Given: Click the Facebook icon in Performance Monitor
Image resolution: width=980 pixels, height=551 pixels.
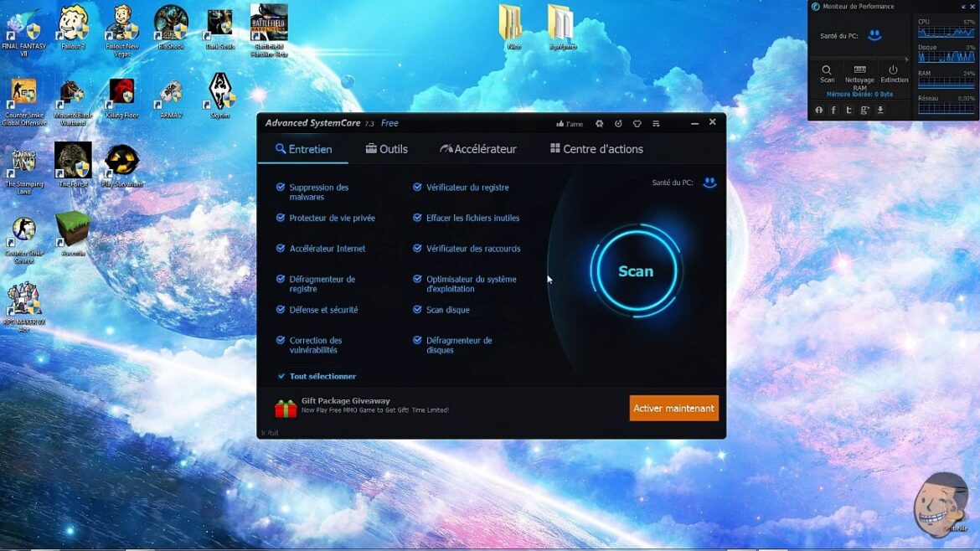Looking at the screenshot, I should click(833, 111).
